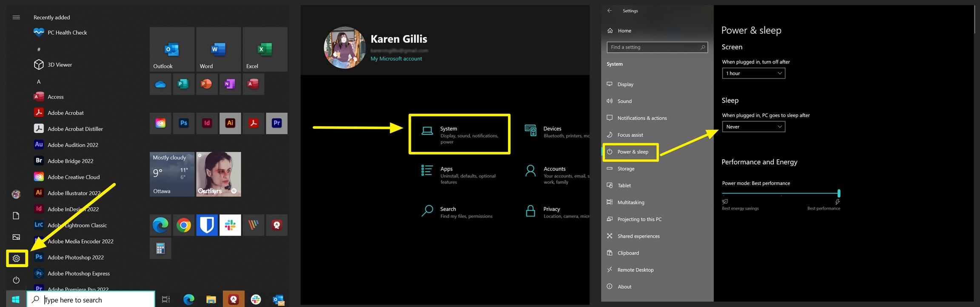Click the Power icon in Start sidebar
Screen dimensions: 980x307
pos(16,280)
